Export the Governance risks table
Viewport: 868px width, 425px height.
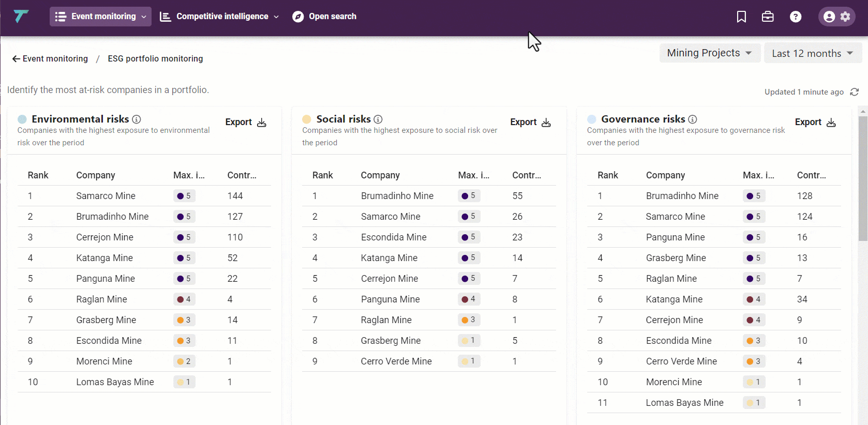(x=815, y=123)
